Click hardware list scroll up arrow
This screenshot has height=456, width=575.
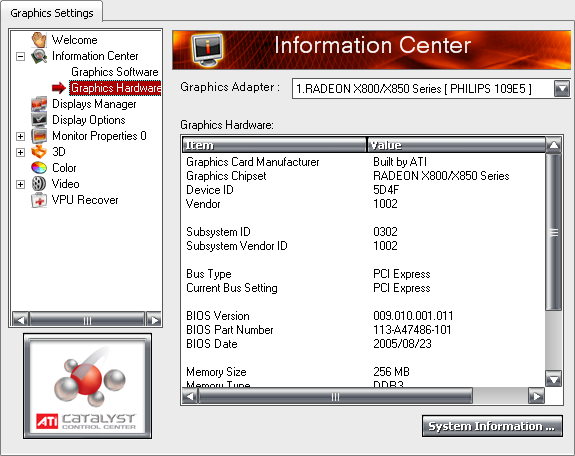tap(553, 145)
